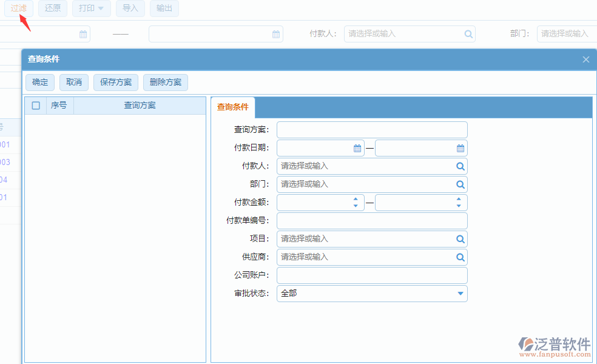Click the calendar icon in the top-left date field

tap(83, 34)
